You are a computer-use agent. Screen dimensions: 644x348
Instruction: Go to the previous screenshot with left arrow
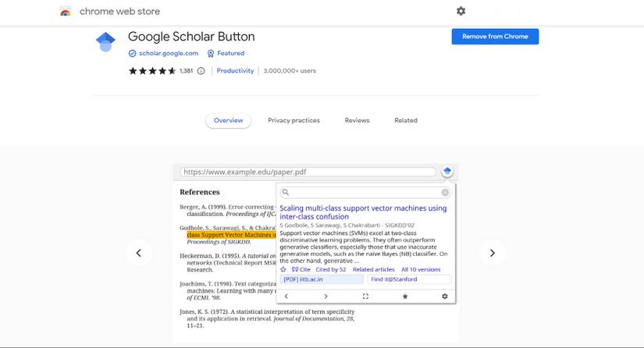point(139,253)
